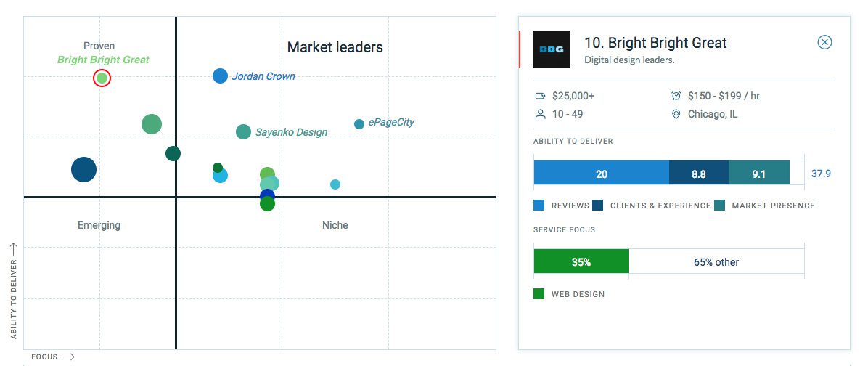Select the red-circled Bright Bright Great dot

102,78
